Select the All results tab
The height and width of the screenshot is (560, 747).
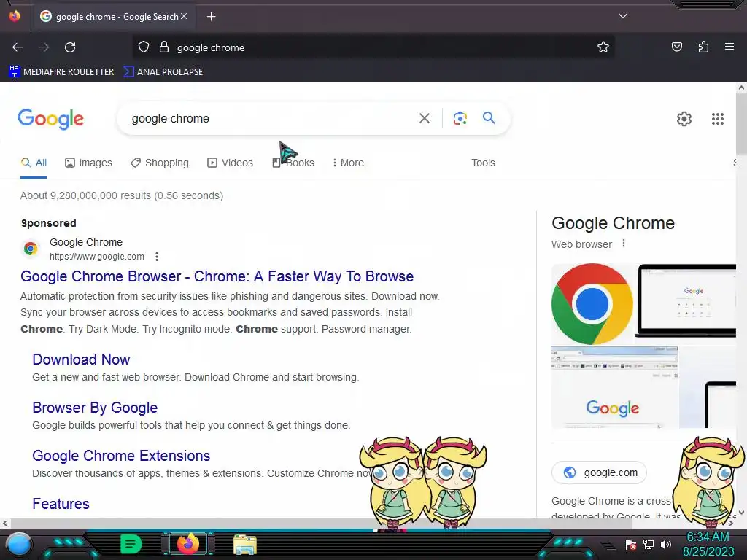[34, 163]
